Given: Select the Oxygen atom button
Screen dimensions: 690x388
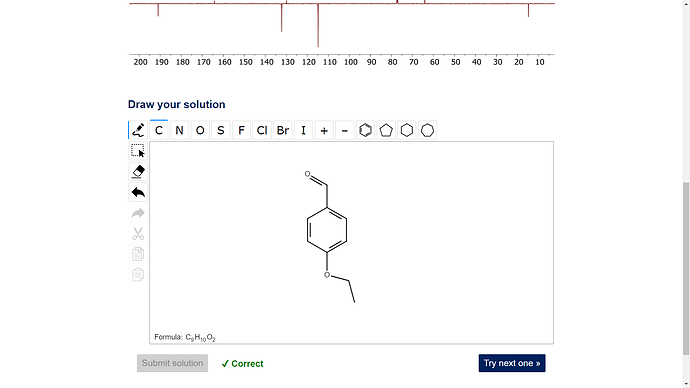Looking at the screenshot, I should (x=200, y=130).
